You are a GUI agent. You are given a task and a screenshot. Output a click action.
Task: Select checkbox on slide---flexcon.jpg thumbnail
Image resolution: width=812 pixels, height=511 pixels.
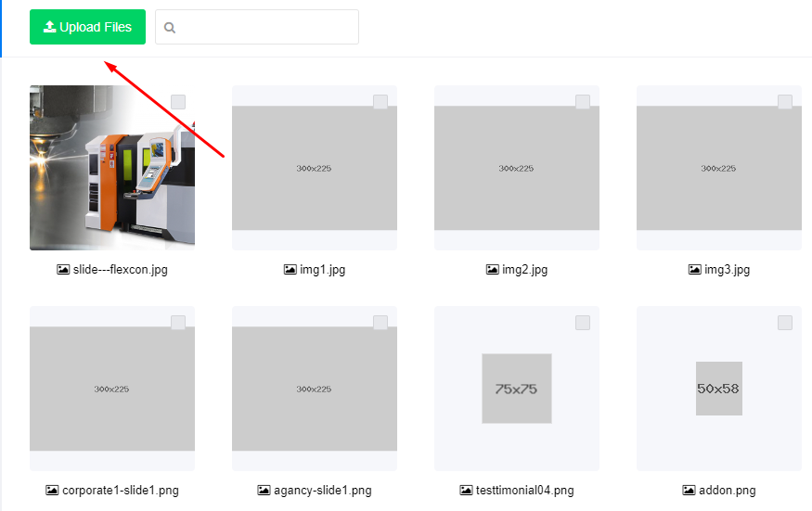coord(178,102)
